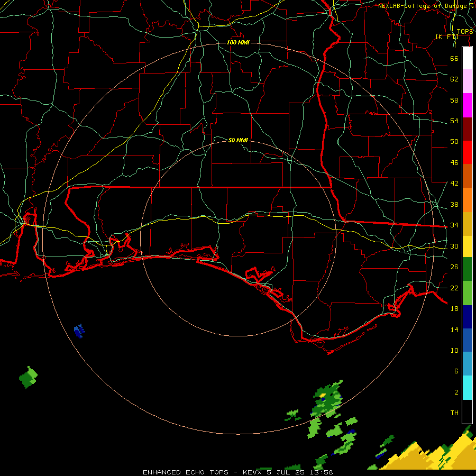Click the gold legend swatch
Viewport: 476px width, 476px height.
point(467,224)
